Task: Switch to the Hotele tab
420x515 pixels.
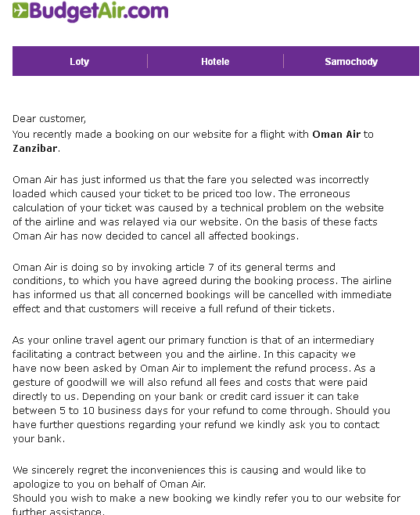Action: pyautogui.click(x=215, y=61)
